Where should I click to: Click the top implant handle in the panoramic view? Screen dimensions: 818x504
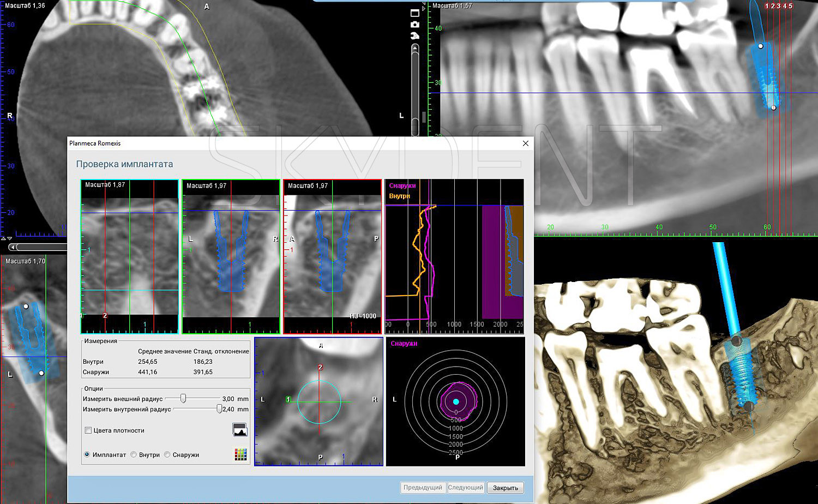click(x=761, y=46)
